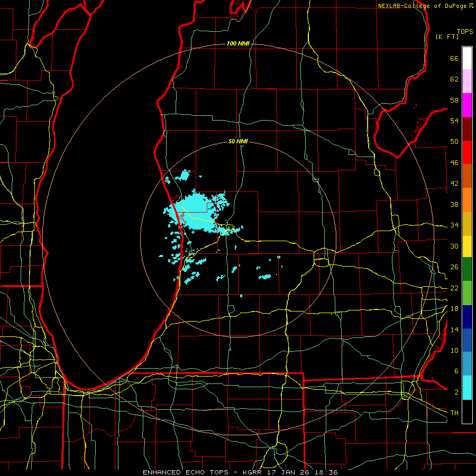Image resolution: width=476 pixels, height=476 pixels.
Task: Select the cyan legend swatch
Action: (467, 388)
